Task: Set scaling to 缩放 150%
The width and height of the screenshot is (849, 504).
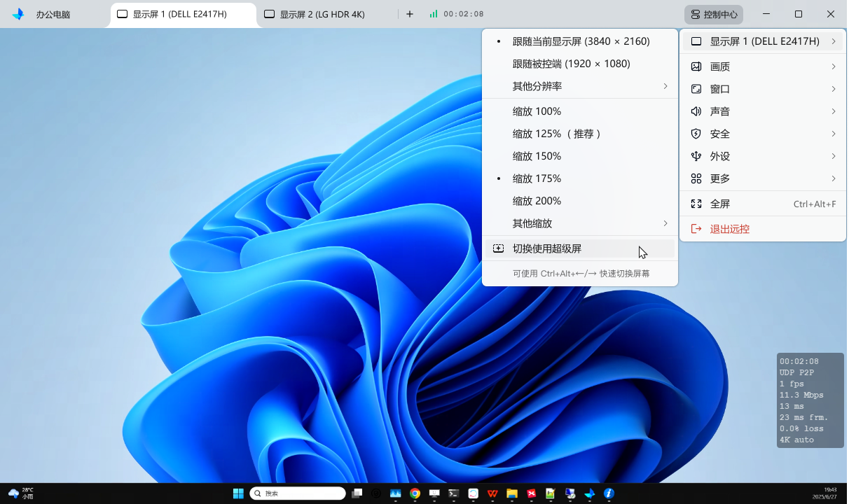Action: coord(580,156)
